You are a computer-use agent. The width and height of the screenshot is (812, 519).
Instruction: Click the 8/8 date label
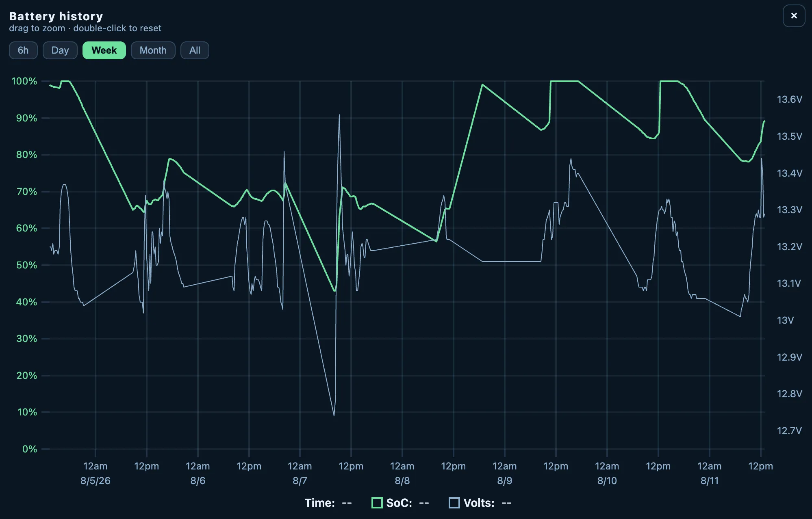point(402,481)
